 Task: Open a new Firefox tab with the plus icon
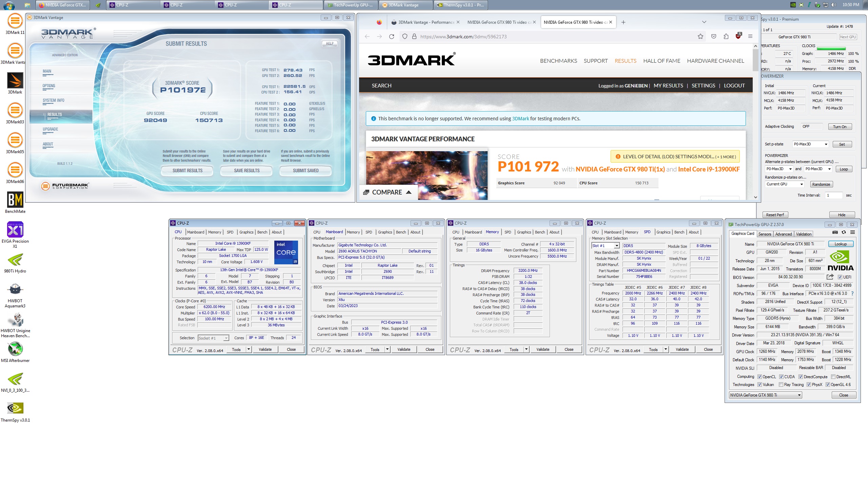tap(623, 22)
